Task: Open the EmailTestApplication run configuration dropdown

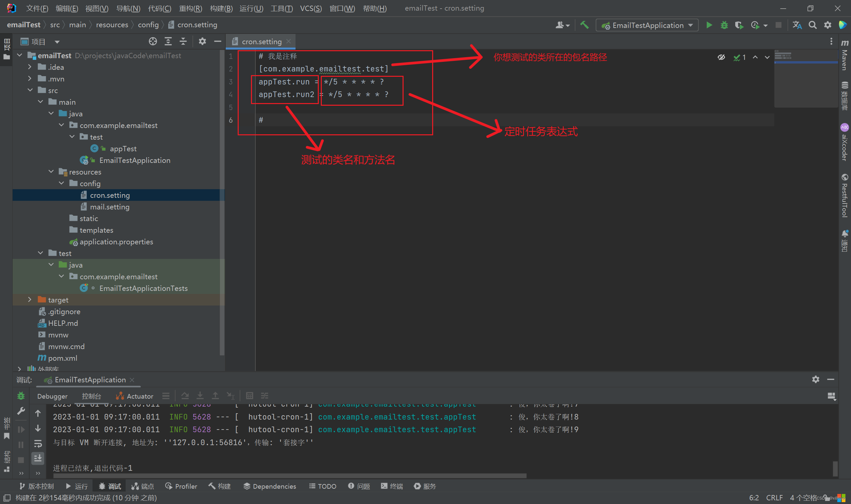Action: click(x=647, y=25)
